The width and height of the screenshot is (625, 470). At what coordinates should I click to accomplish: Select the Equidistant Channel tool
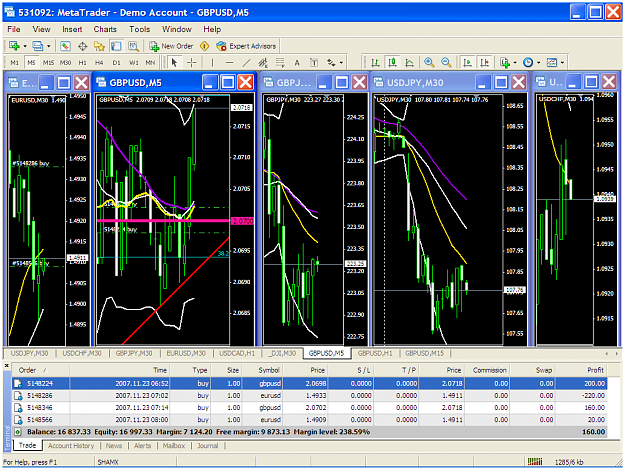click(x=263, y=62)
